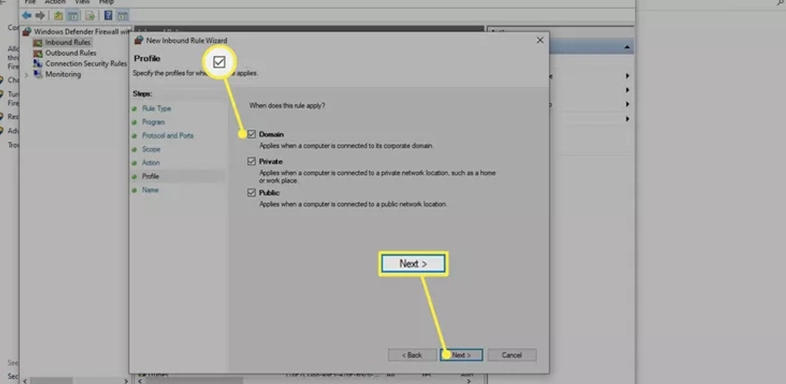Select Monitoring in console tree
The height and width of the screenshot is (384, 786).
[57, 75]
